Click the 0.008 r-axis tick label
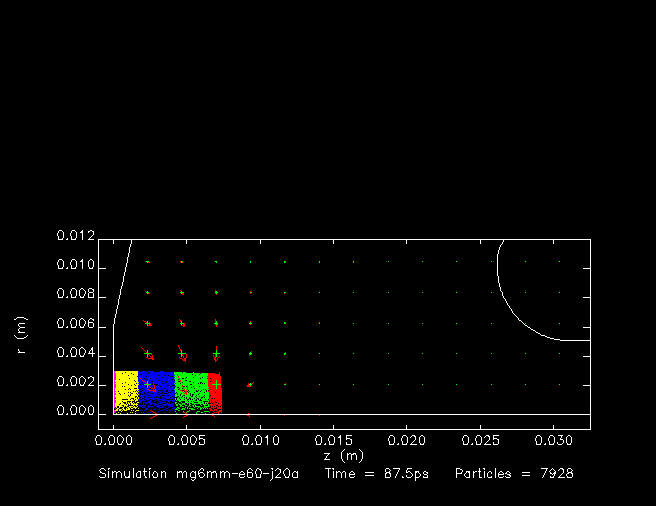Viewport: 656px width, 506px height. (x=76, y=294)
